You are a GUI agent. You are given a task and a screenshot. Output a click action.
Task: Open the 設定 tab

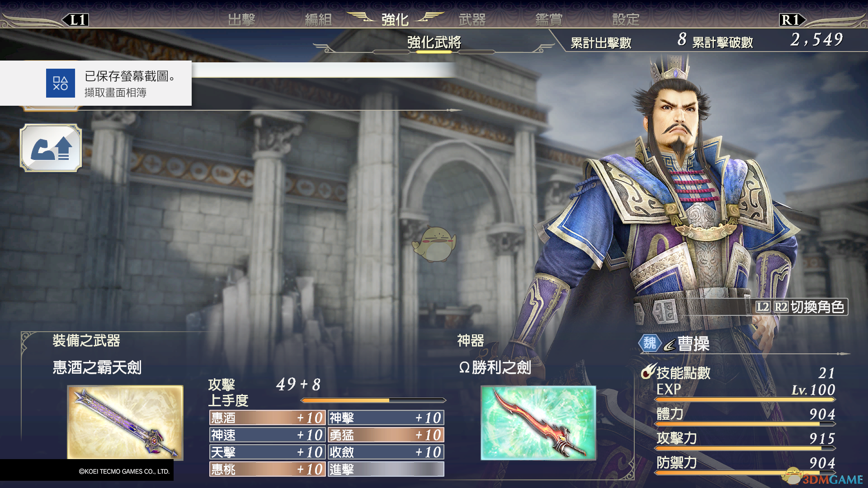point(626,19)
